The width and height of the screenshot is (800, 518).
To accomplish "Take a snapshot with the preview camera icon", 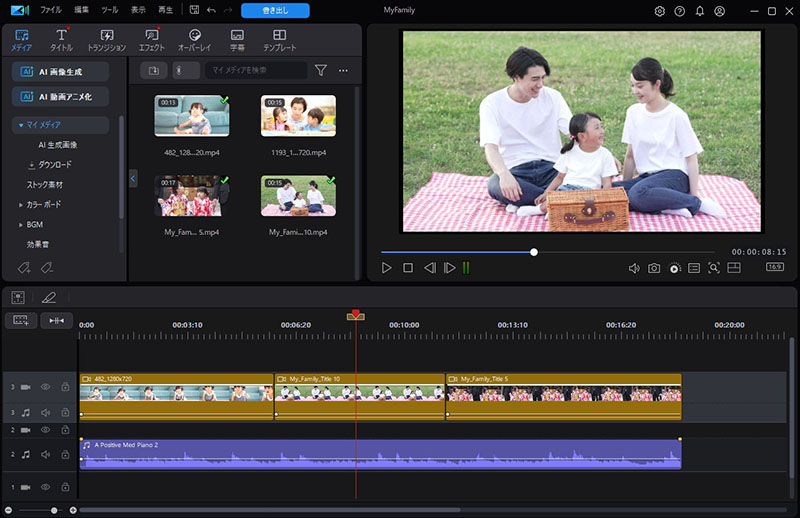I will pos(654,268).
